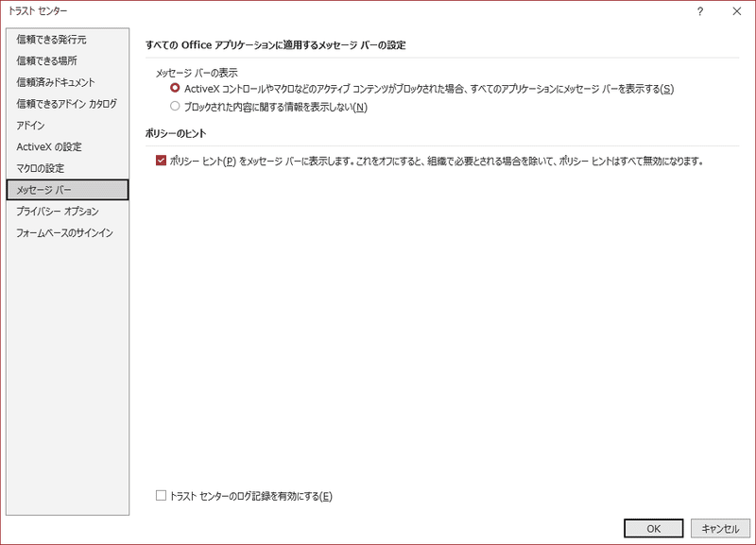Select ブロックされた内容に関する情報を表示しない radio
The image size is (756, 545).
[175, 106]
